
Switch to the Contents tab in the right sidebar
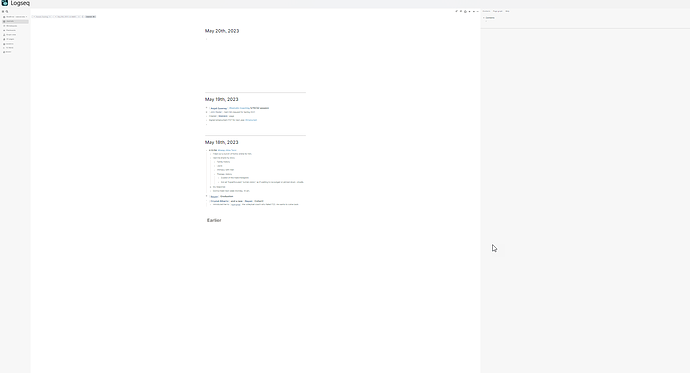point(486,11)
